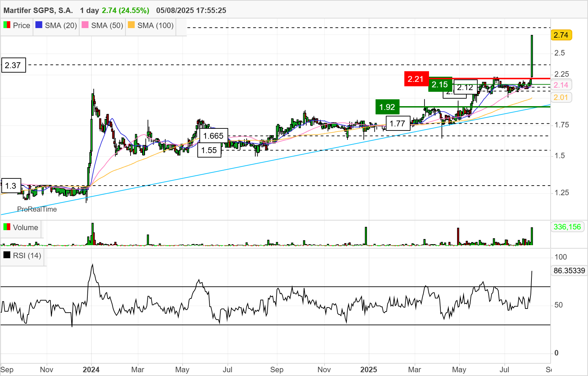Viewport: 588px width, 376px height.
Task: Click the orange SMA (100) legend swatch
Action: (131, 25)
